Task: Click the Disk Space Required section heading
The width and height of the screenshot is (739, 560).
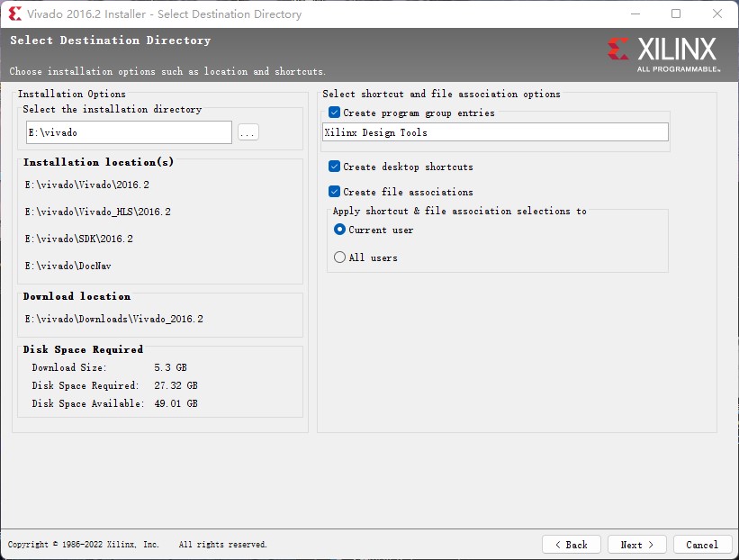Action: pos(83,349)
